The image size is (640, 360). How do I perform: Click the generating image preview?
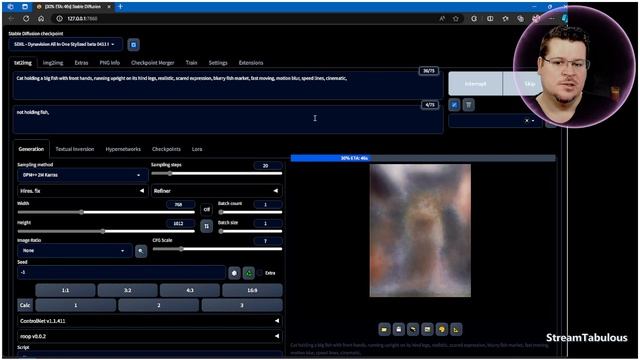420,231
